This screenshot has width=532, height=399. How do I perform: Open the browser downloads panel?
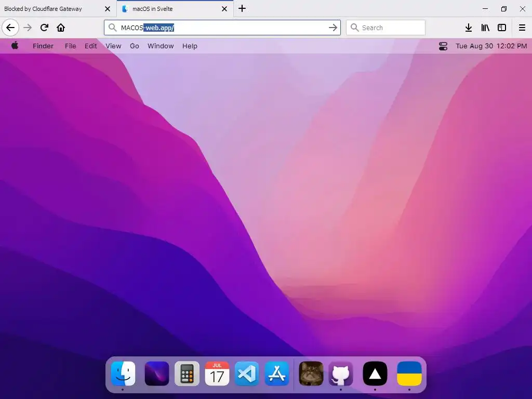(x=469, y=28)
